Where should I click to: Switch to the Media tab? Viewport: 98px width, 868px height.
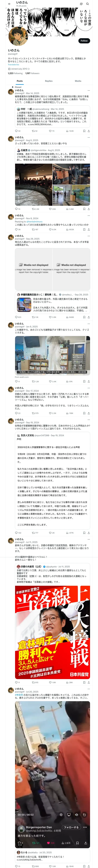tap(78, 81)
